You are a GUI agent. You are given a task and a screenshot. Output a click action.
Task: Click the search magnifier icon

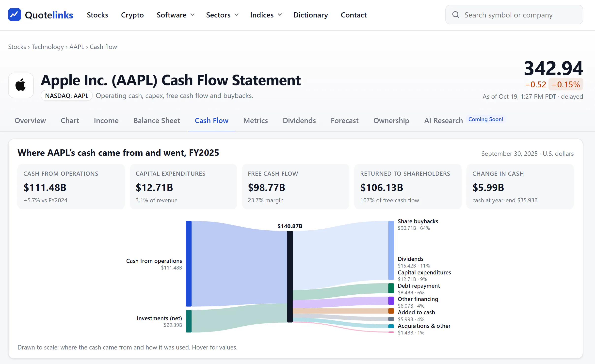(456, 15)
